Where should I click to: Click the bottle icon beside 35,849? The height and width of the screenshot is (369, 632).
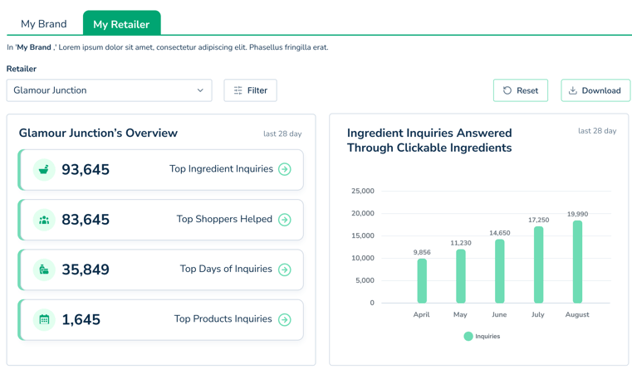click(44, 269)
